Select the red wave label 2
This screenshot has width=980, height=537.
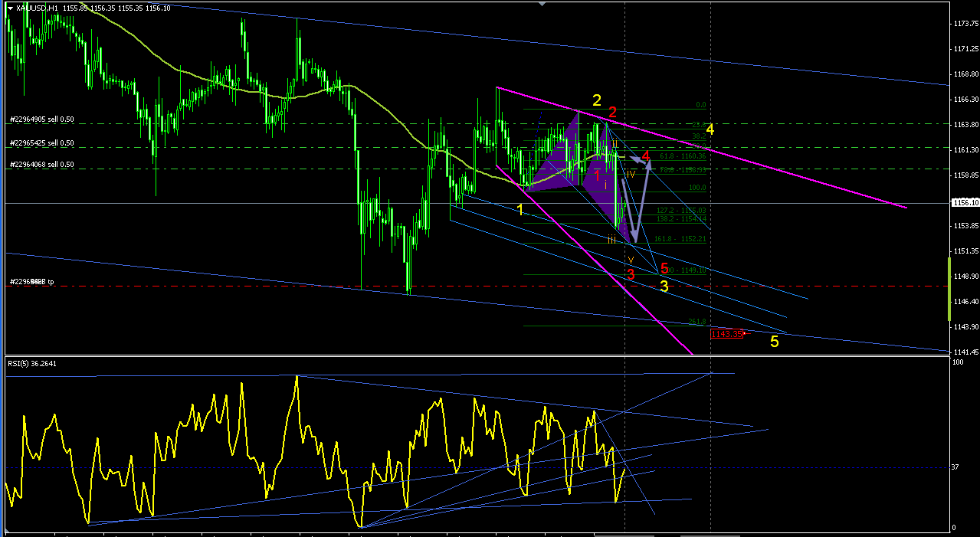613,113
